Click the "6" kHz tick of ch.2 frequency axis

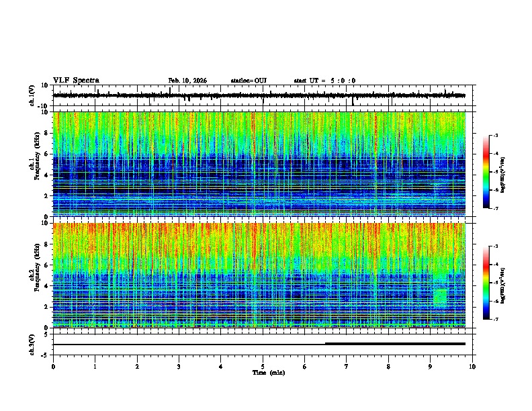pos(47,265)
